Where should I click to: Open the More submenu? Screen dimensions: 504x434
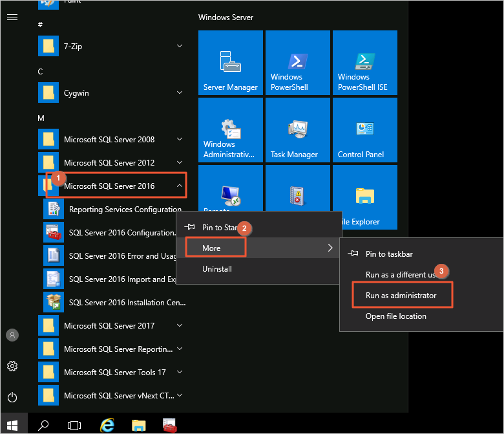[x=259, y=248]
